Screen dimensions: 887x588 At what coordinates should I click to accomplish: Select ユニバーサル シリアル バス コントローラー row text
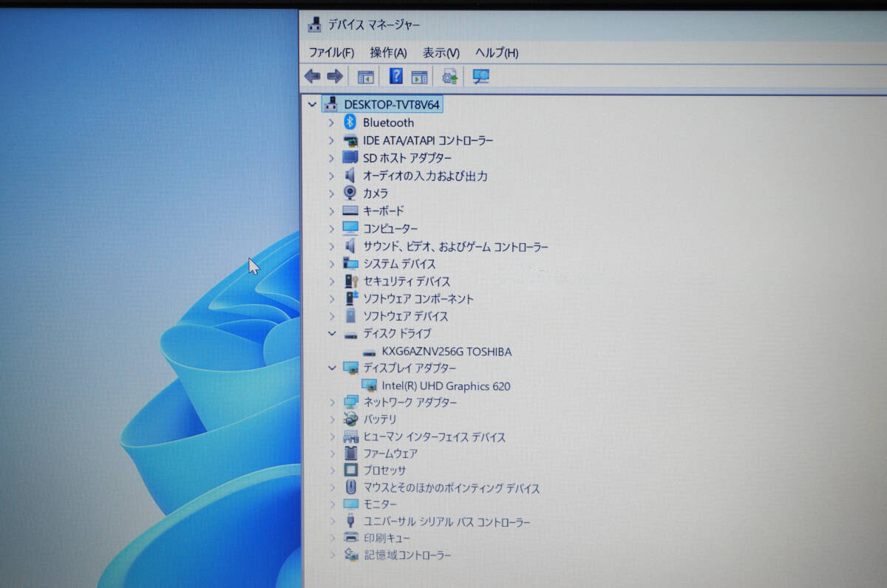click(447, 522)
